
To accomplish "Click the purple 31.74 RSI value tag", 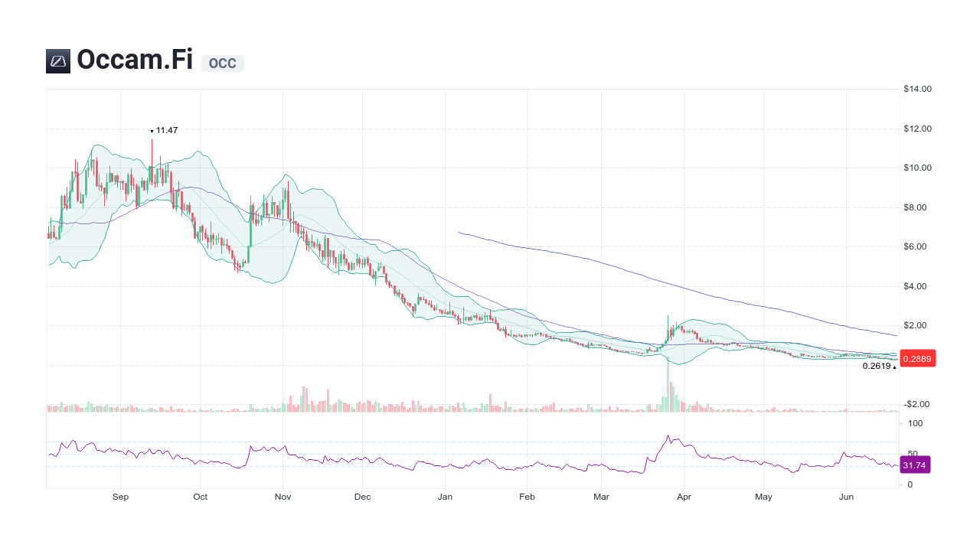I will pos(915,465).
